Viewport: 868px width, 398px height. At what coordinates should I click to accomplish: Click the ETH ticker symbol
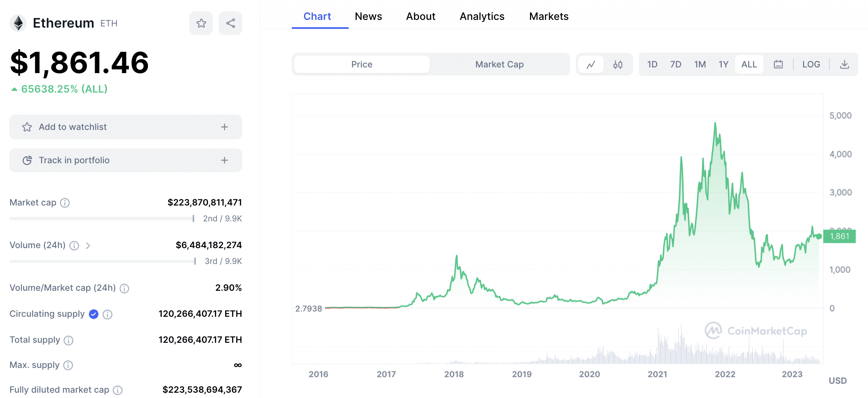pyautogui.click(x=109, y=24)
